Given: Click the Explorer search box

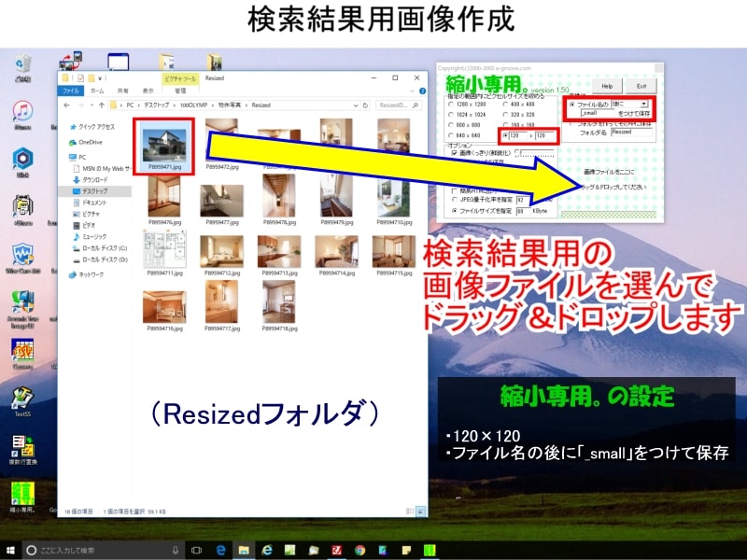Looking at the screenshot, I should click(399, 105).
